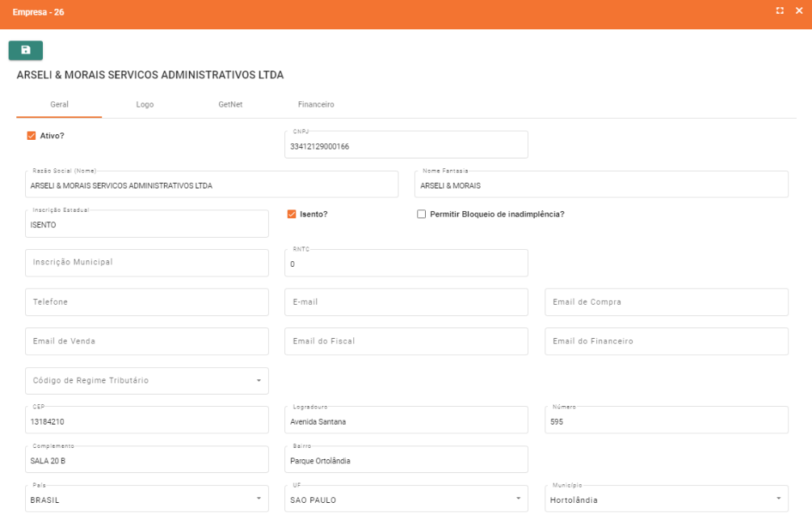This screenshot has height=528, width=812.
Task: Click the green save disk icon
Action: 25,50
